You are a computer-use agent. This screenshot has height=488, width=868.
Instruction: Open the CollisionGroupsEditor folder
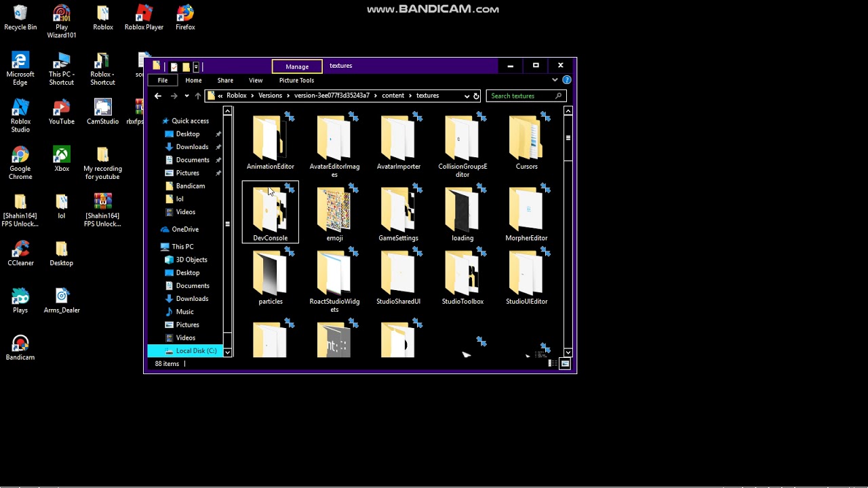click(462, 146)
